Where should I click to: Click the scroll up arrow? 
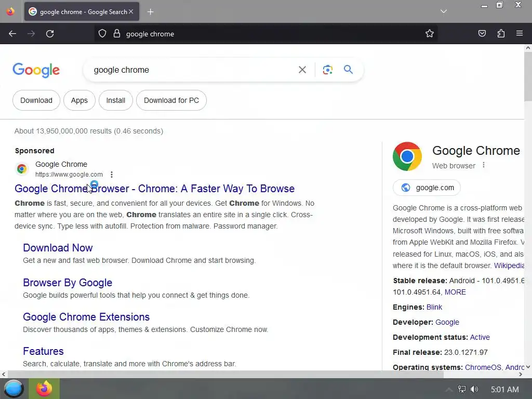[x=528, y=48]
